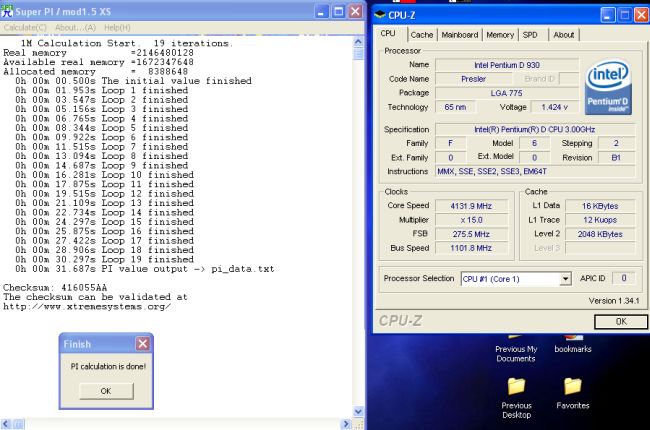
Task: Click the Allocated memory = 8388648 line
Action: [x=96, y=71]
